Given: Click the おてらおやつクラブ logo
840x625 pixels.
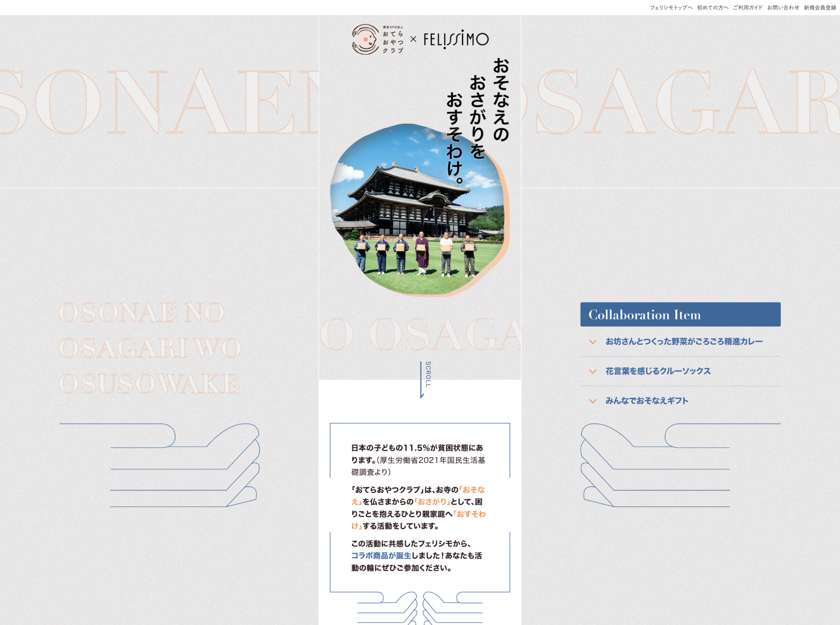Looking at the screenshot, I should point(378,39).
